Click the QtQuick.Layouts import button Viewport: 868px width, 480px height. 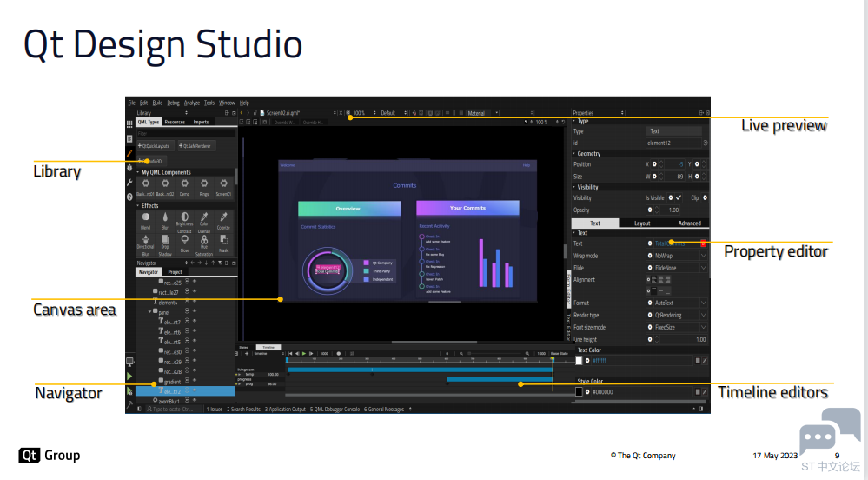[155, 146]
